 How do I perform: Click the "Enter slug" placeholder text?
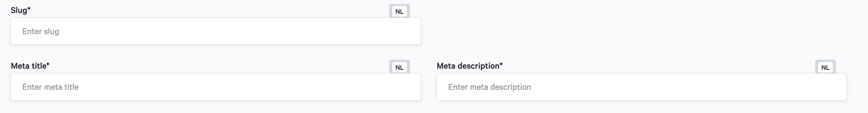click(40, 31)
